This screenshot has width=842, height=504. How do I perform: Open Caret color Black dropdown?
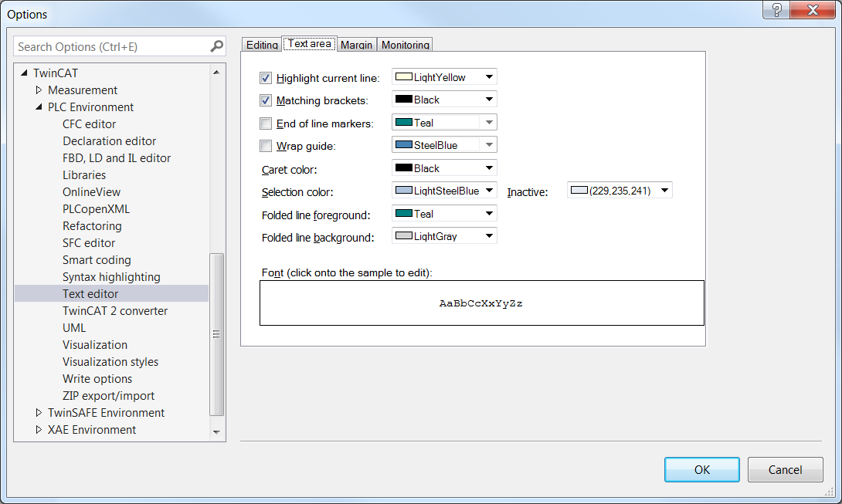coord(444,168)
